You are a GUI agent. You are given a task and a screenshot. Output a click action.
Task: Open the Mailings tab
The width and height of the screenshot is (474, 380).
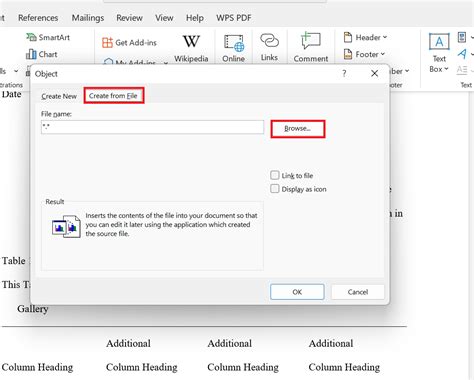[88, 18]
